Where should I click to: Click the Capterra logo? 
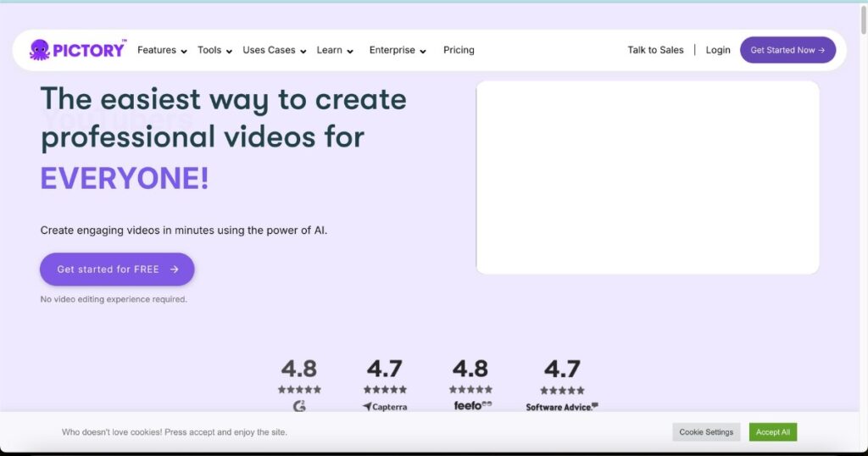pos(385,407)
